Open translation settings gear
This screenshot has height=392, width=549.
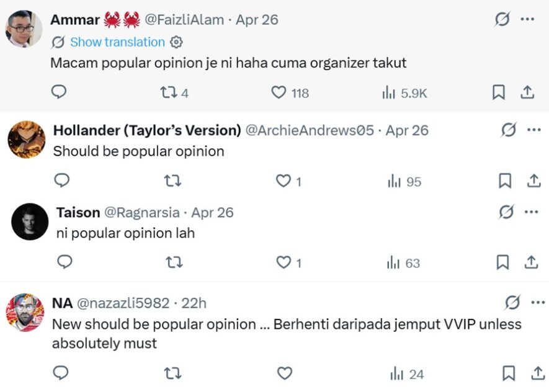(x=176, y=42)
